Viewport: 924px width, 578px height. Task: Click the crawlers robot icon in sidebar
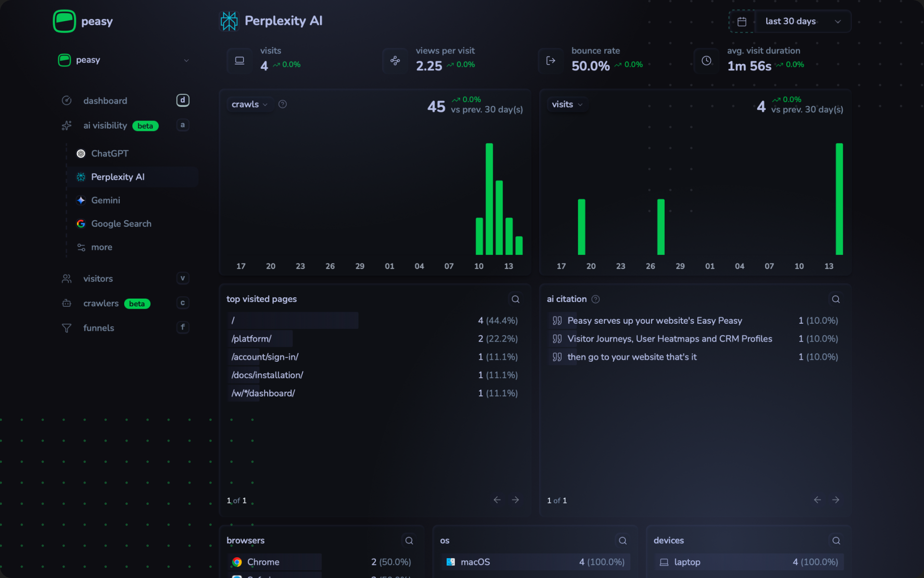pos(67,303)
